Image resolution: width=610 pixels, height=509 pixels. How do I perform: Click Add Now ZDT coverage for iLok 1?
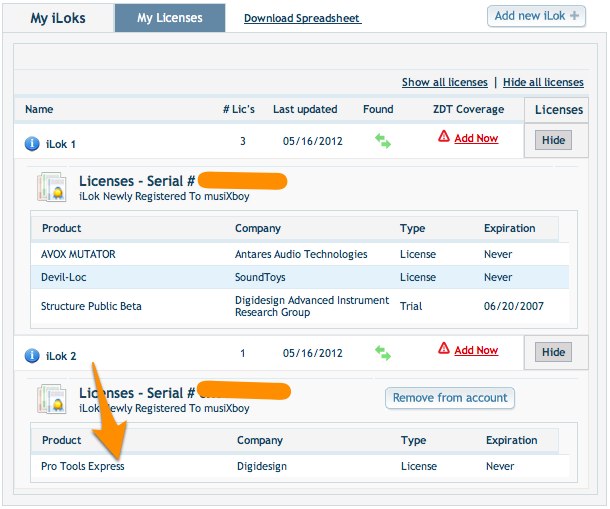(x=476, y=138)
